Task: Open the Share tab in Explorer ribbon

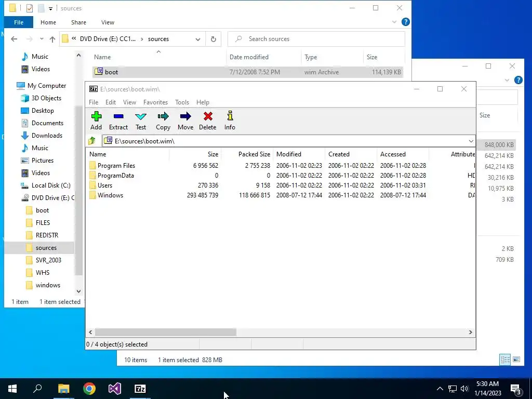Action: pyautogui.click(x=78, y=22)
